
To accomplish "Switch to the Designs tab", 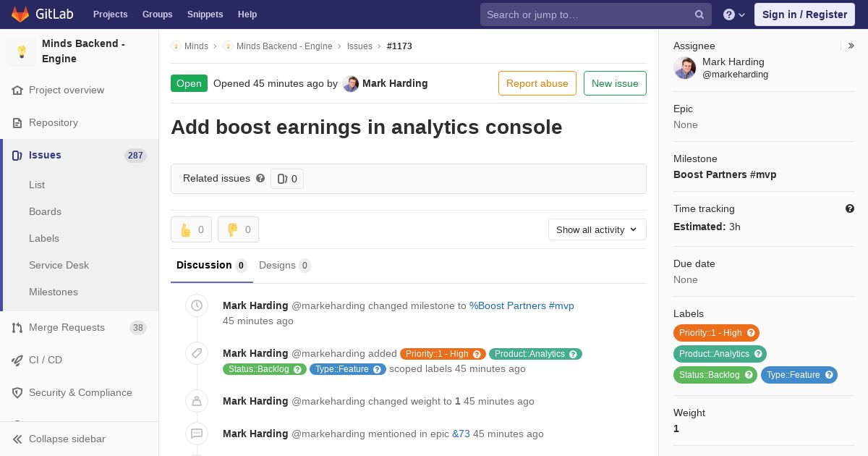I will pos(285,266).
